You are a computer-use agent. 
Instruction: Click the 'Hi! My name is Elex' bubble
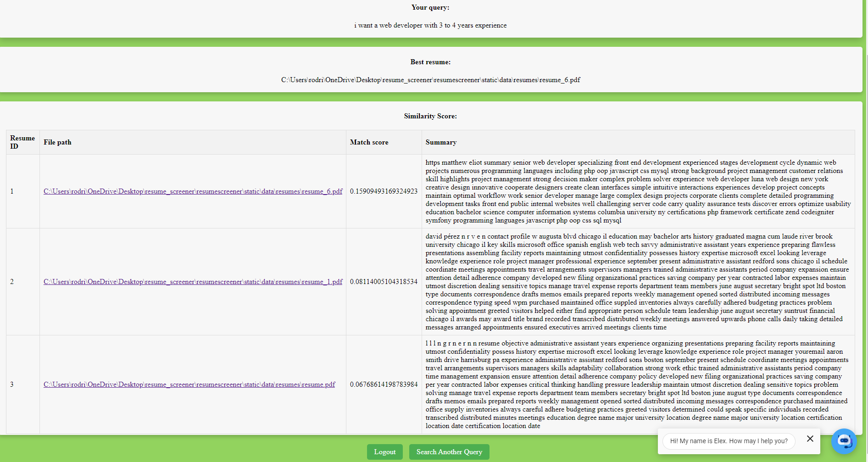[x=728, y=441]
